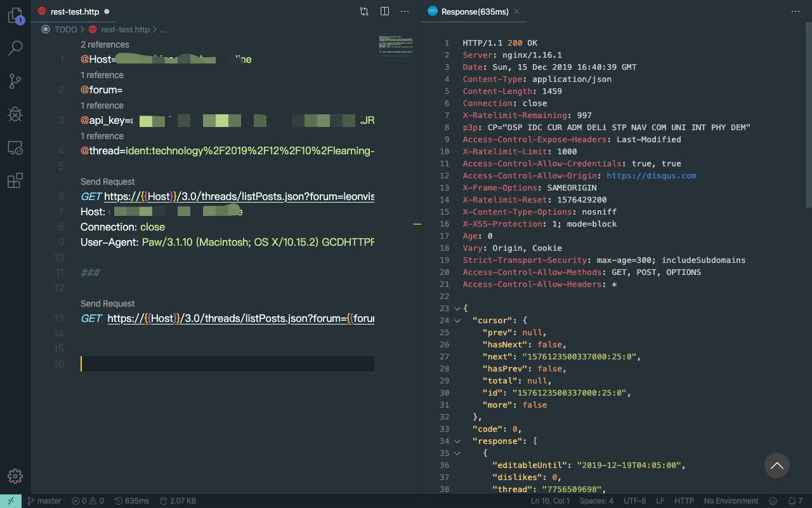Change indentation via Spaces: 4
The height and width of the screenshot is (508, 812).
tap(597, 501)
